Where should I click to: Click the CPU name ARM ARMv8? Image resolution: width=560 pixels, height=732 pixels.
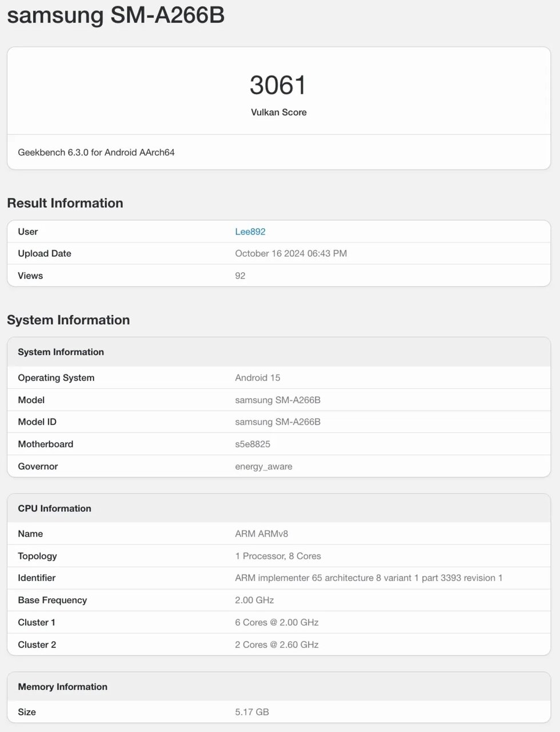(x=261, y=534)
